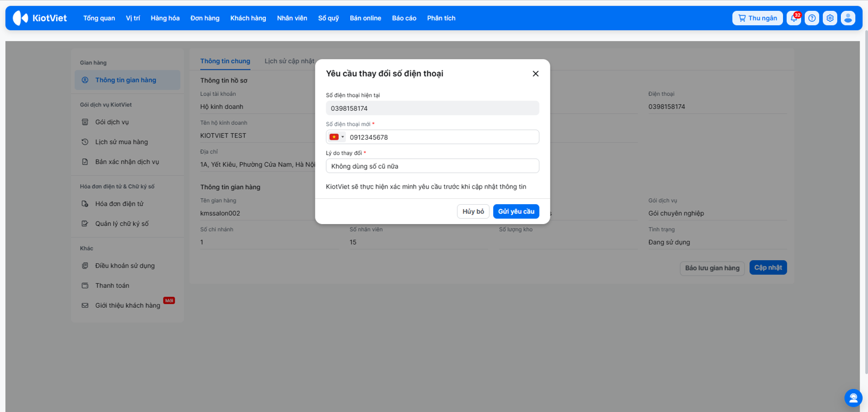This screenshot has width=868, height=412.
Task: Open the Hàng hóa menu
Action: (165, 18)
